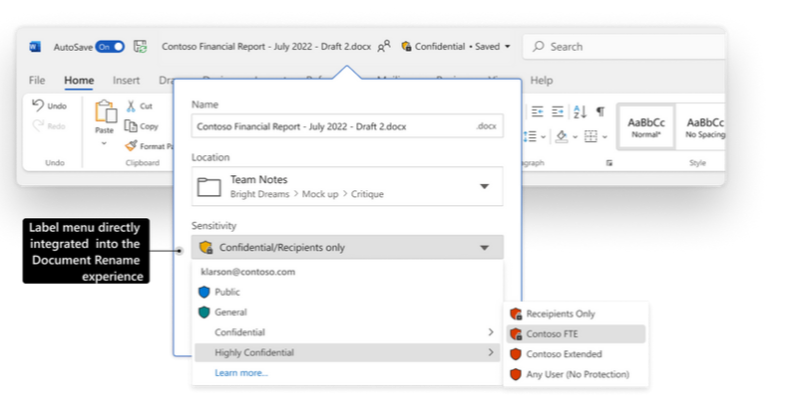The image size is (800, 418).
Task: Choose the Contoso Extended sublabel
Action: pos(576,354)
